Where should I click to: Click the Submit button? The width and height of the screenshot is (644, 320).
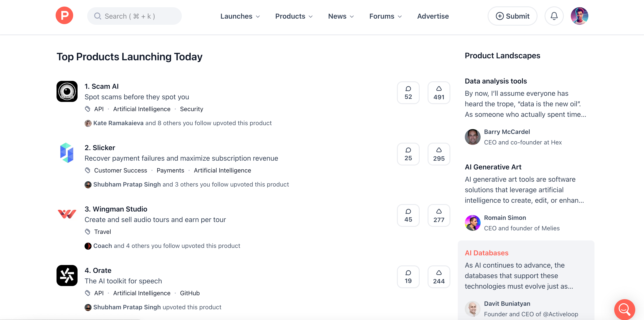[512, 16]
